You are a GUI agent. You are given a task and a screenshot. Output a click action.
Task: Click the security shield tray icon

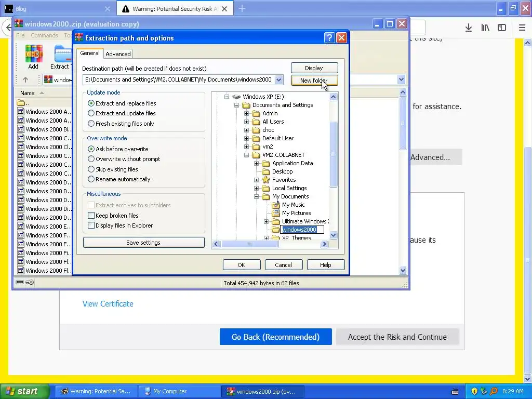pyautogui.click(x=474, y=391)
